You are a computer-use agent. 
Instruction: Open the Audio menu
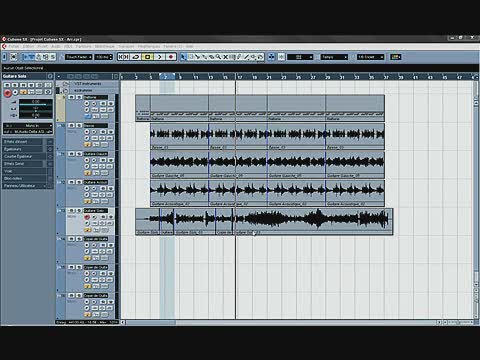[x=56, y=46]
